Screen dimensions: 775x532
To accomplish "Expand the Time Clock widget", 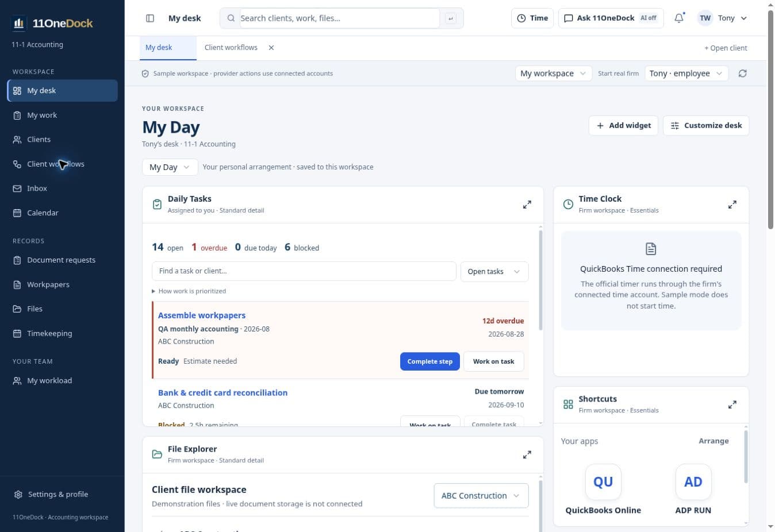I will pyautogui.click(x=732, y=205).
